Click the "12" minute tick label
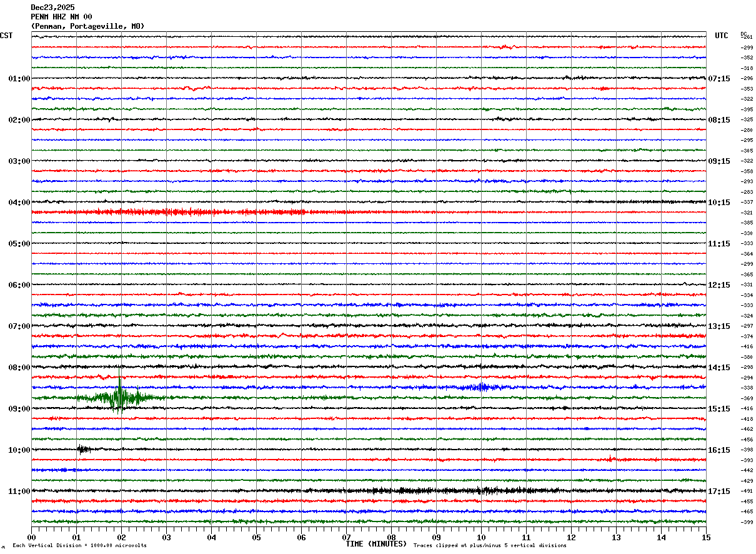The image size is (756, 554). pyautogui.click(x=571, y=537)
